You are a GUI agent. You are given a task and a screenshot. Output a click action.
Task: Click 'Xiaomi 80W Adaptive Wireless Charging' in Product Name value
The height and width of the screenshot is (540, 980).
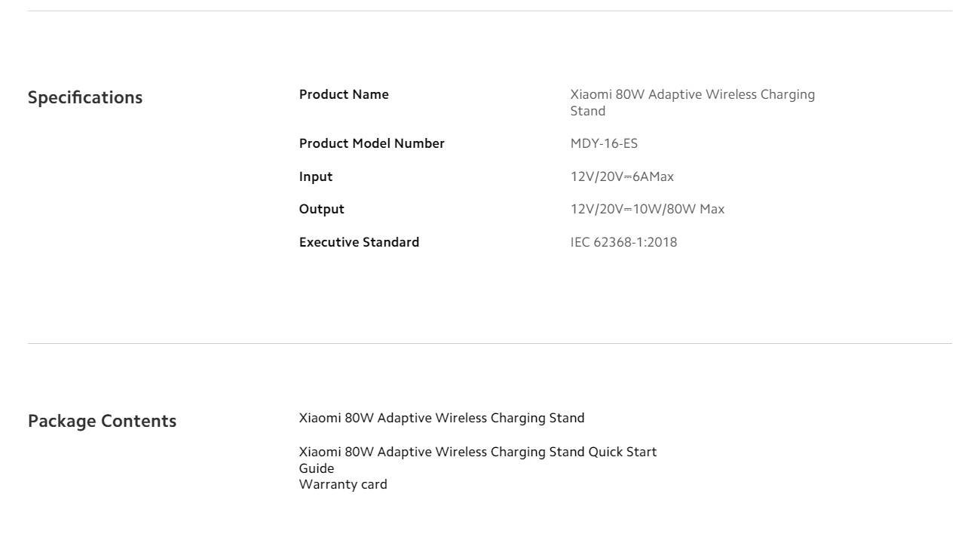coord(692,94)
